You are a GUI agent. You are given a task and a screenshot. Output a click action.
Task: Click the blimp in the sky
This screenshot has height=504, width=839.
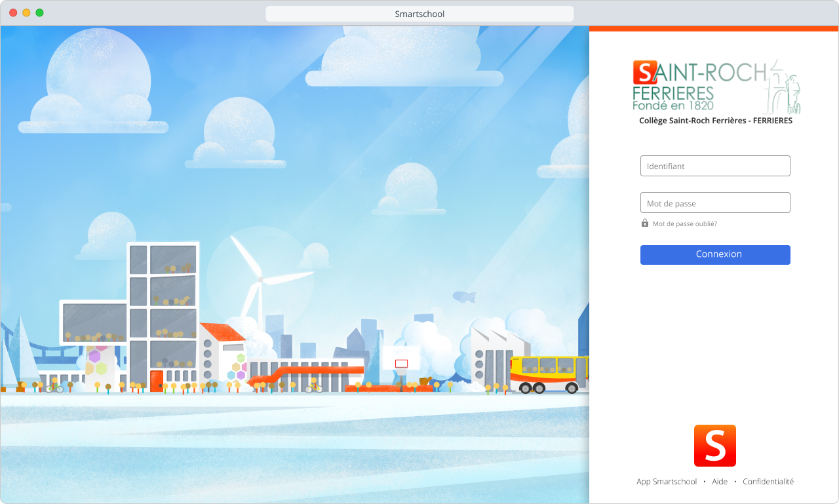click(x=464, y=297)
